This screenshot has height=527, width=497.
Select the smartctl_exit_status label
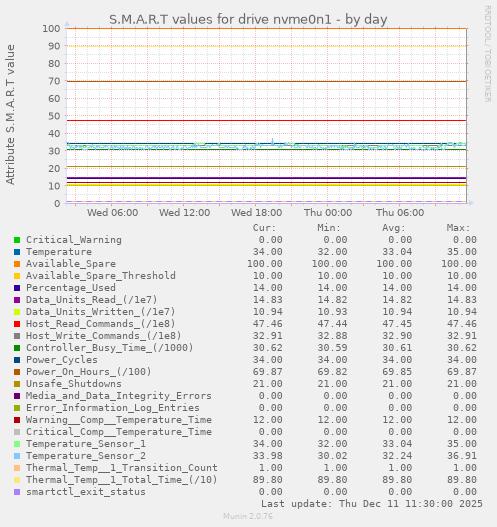[x=86, y=492]
